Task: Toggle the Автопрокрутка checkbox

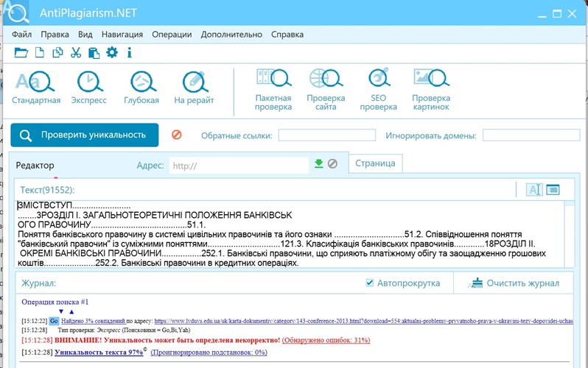Action: [x=369, y=283]
